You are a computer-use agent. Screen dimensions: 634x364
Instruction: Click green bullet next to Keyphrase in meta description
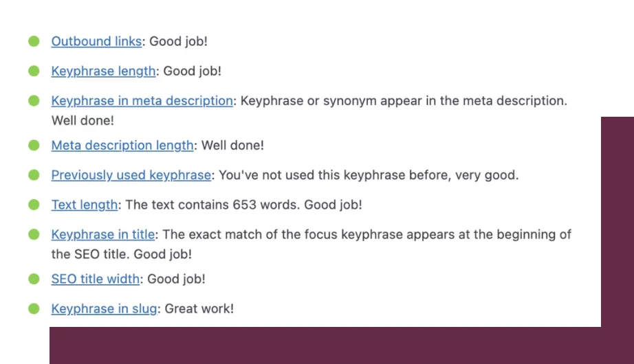point(34,100)
